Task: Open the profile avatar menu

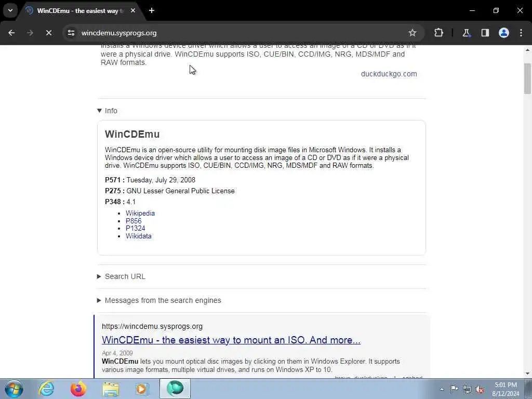Action: coord(504,33)
